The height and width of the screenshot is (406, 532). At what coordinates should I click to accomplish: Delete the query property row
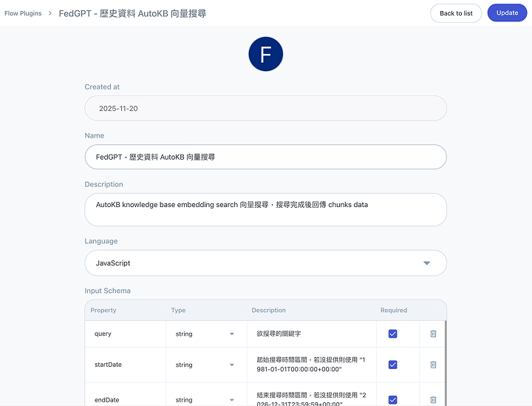tap(433, 334)
